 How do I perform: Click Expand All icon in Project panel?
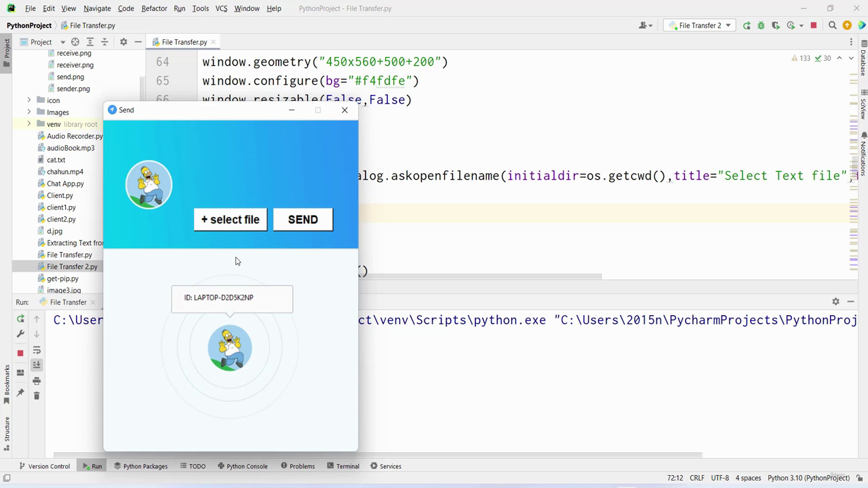(x=90, y=42)
